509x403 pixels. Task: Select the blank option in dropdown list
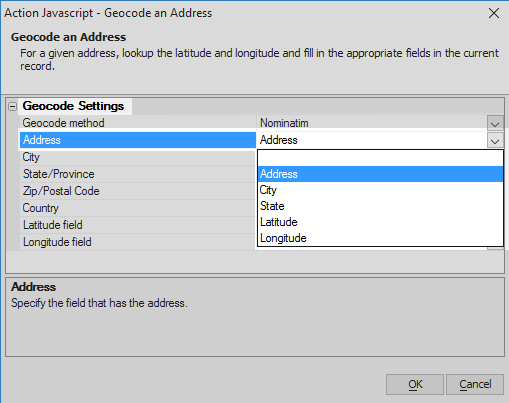click(380, 158)
